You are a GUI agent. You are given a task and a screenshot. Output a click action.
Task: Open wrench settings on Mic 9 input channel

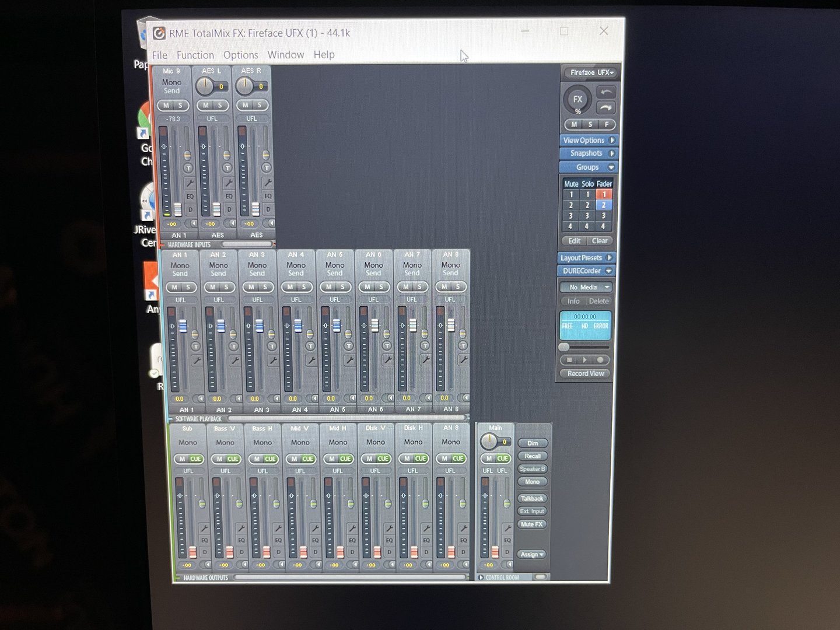point(189,183)
